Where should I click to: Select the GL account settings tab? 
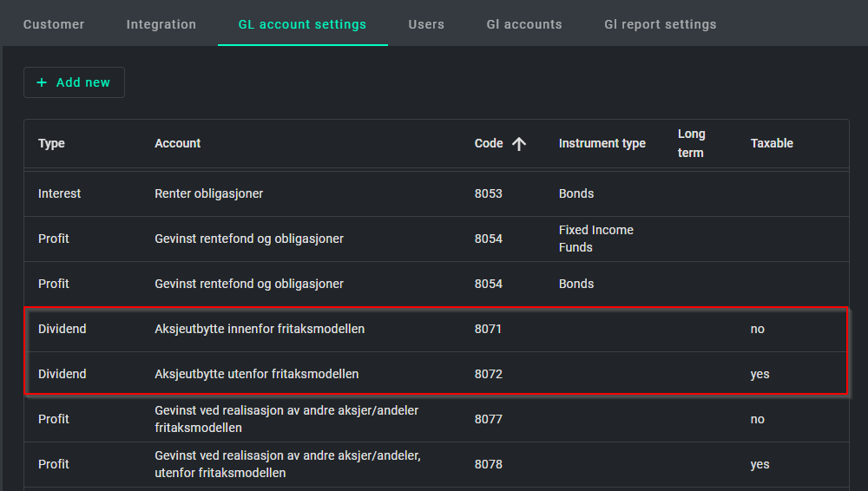[302, 24]
